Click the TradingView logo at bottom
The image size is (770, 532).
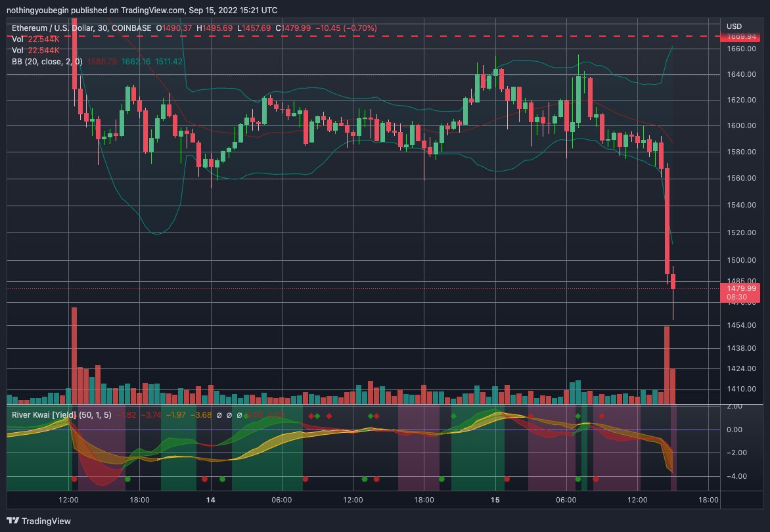pos(38,521)
